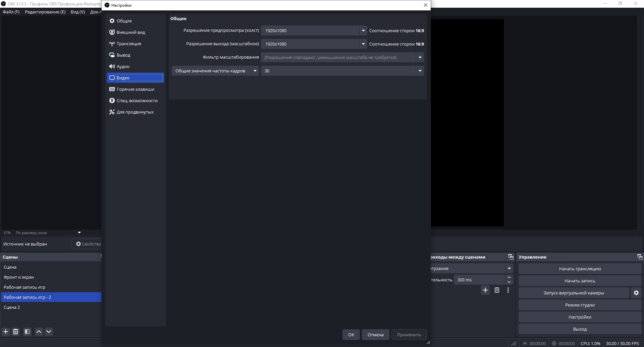Image resolution: width=644 pixels, height=347 pixels.
Task: Add a transition with plus icon
Action: point(485,290)
